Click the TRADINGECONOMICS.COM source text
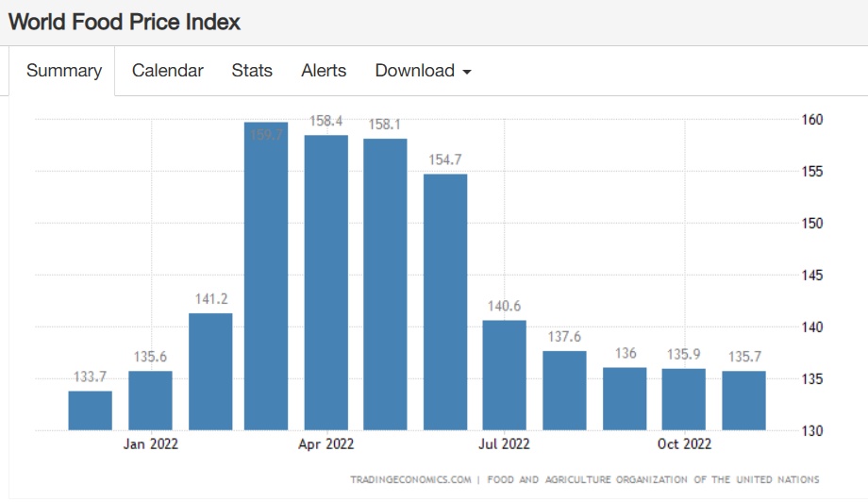868x502 pixels. [410, 479]
